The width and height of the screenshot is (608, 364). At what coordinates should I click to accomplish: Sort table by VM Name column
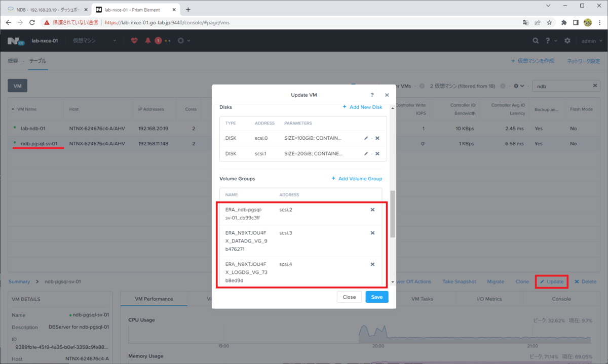pos(26,109)
